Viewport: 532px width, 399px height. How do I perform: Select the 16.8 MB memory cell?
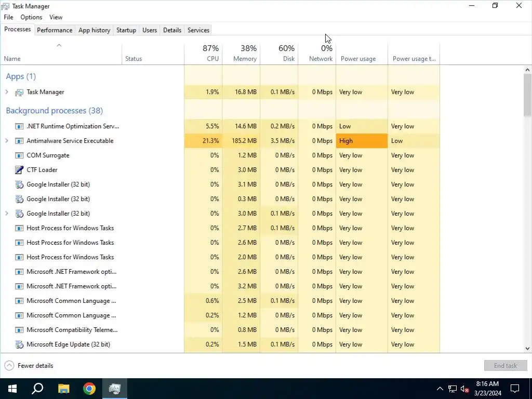241,92
